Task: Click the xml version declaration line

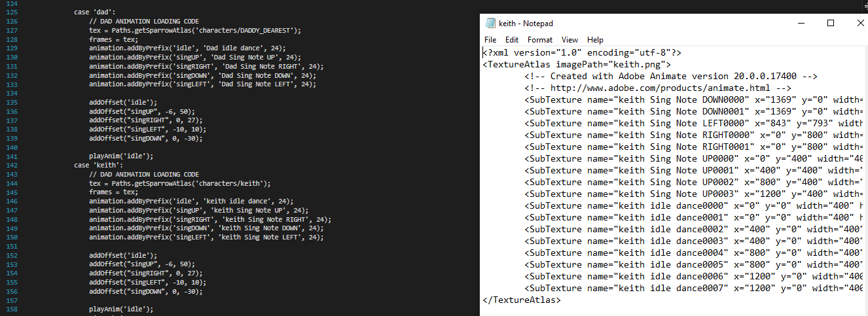Action: pyautogui.click(x=582, y=52)
